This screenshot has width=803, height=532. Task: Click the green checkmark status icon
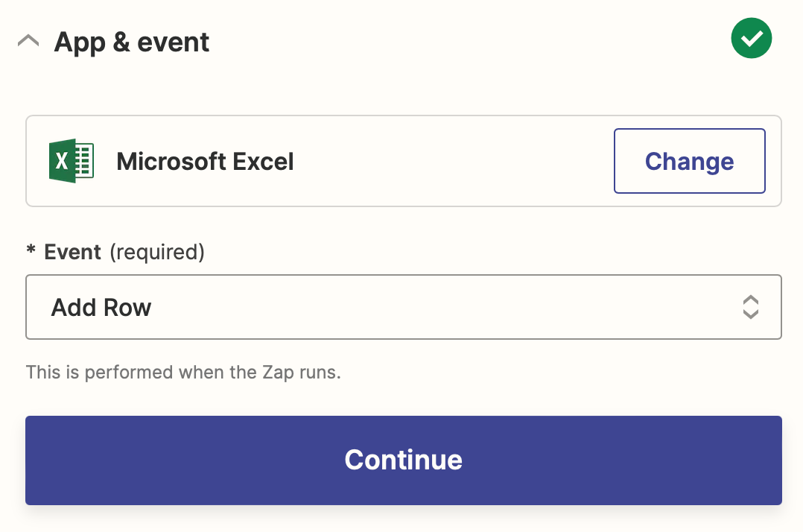(752, 39)
